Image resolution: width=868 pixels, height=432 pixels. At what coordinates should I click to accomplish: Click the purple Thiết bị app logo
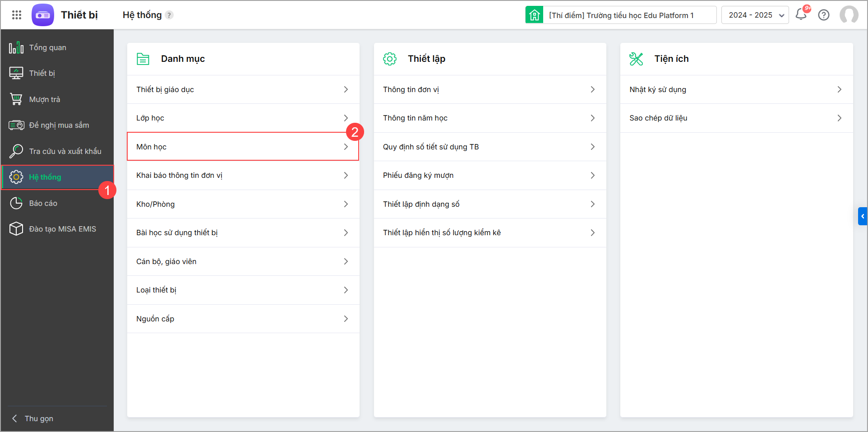(43, 15)
